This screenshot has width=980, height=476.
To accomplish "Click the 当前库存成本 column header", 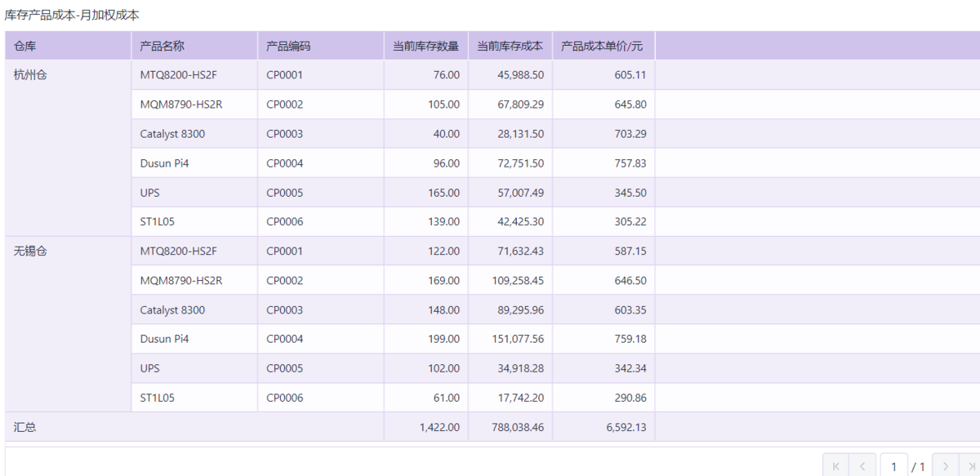I will click(510, 46).
